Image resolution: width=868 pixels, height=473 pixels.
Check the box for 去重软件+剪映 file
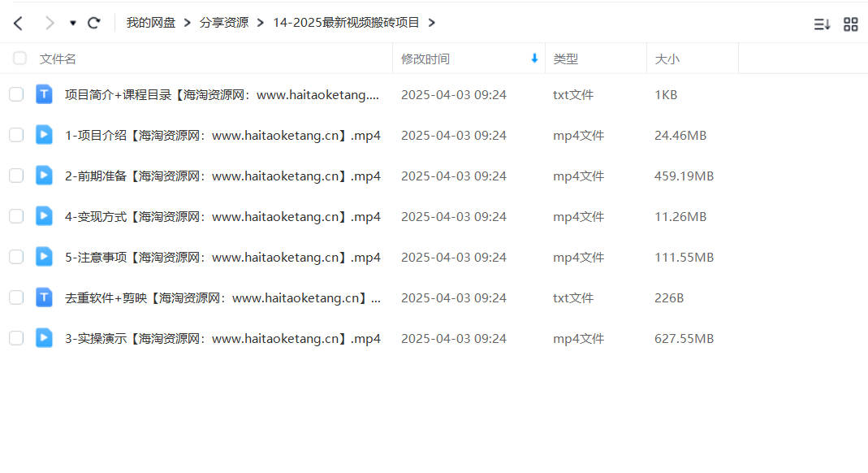[x=16, y=297]
